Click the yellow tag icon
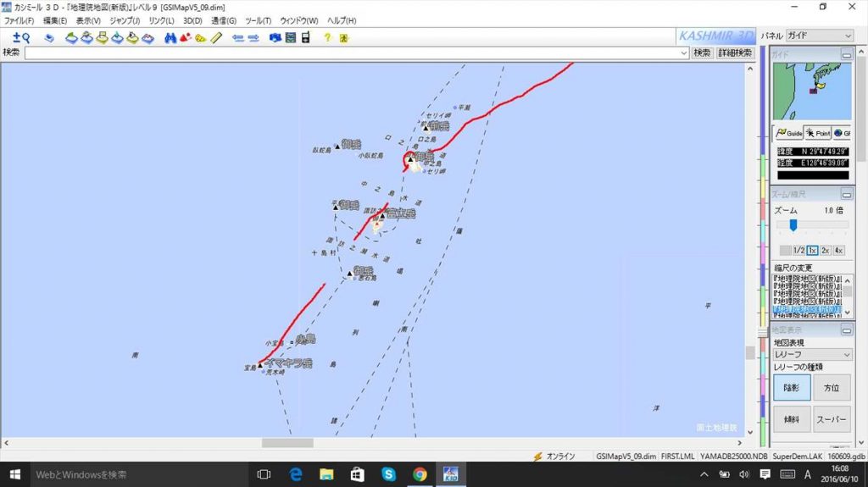Image resolution: width=868 pixels, height=487 pixels. 200,38
